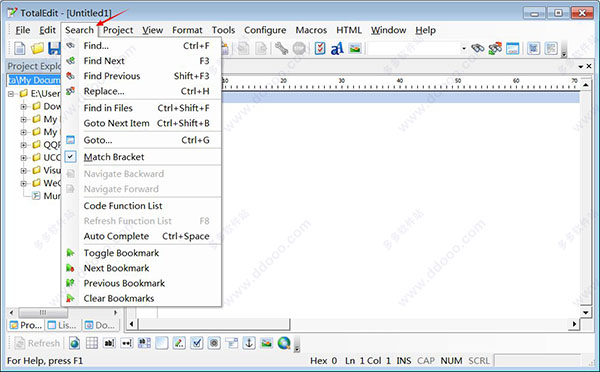600x372 pixels.
Task: Click the globe page icon in HTML toolbar
Action: [x=75, y=343]
